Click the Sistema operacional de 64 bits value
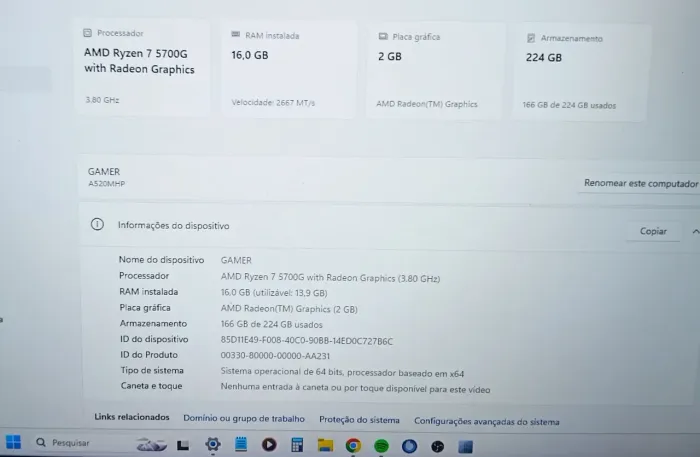Image resolution: width=700 pixels, height=457 pixels. [342, 372]
